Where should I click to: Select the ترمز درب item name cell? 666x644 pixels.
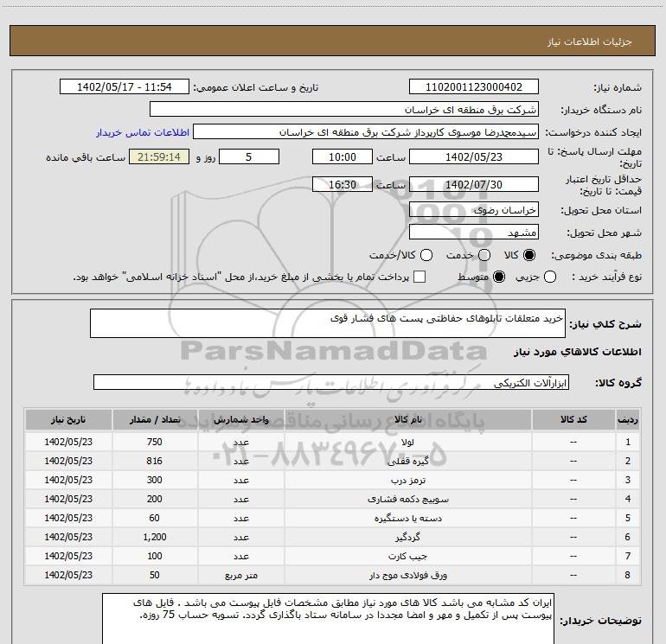(407, 480)
